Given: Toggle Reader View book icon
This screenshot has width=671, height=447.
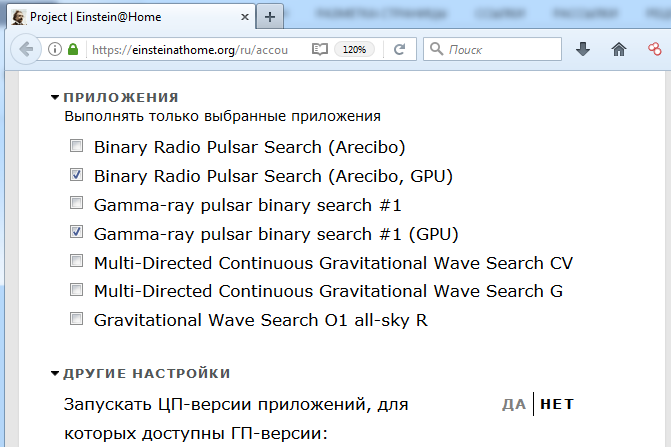Looking at the screenshot, I should coord(320,50).
